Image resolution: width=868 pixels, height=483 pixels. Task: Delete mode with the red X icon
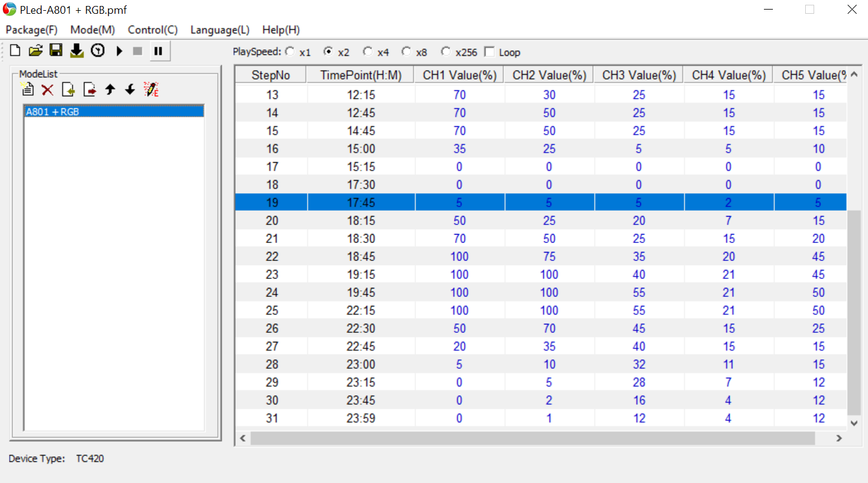tap(48, 90)
